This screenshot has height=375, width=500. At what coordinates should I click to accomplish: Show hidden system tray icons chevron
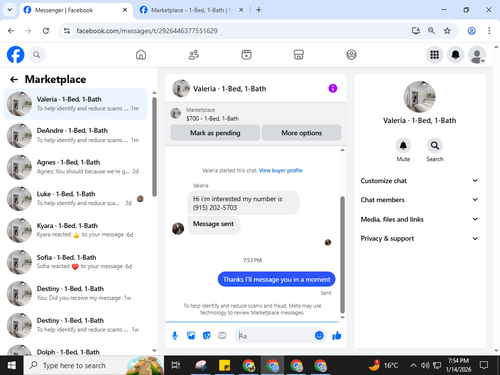click(413, 365)
